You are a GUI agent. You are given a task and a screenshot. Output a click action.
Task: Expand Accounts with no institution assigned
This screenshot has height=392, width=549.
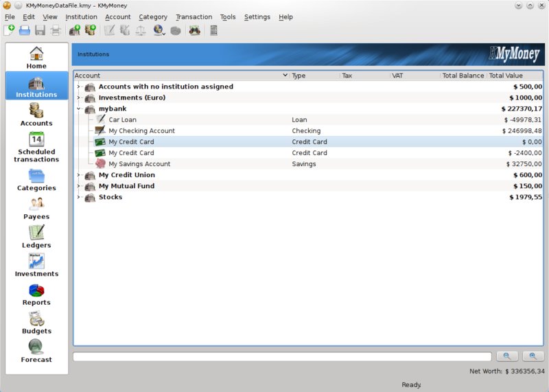pos(78,87)
